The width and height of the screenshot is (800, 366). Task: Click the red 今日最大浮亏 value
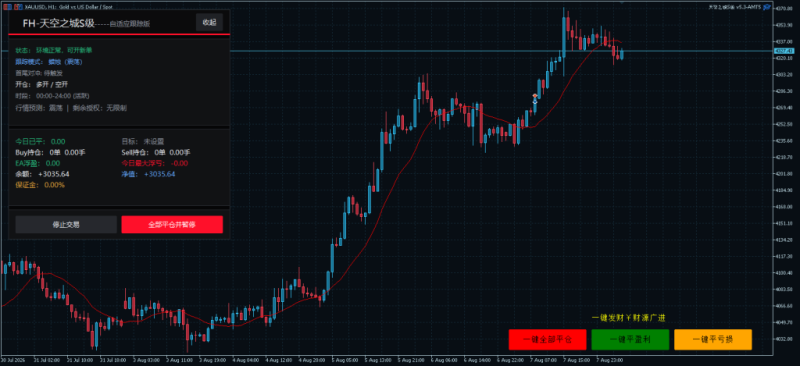[155, 163]
